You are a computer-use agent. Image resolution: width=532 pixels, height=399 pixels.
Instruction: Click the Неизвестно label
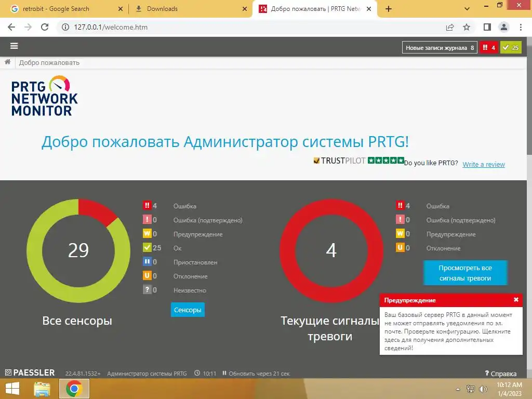[x=190, y=290]
